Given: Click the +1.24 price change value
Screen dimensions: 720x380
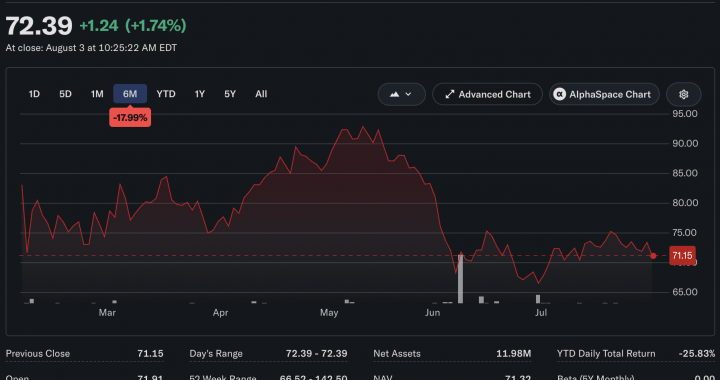Looking at the screenshot, I should point(99,26).
